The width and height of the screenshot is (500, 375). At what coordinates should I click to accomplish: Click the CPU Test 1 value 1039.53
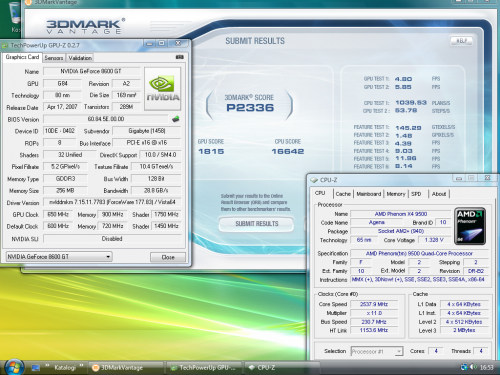[x=411, y=103]
